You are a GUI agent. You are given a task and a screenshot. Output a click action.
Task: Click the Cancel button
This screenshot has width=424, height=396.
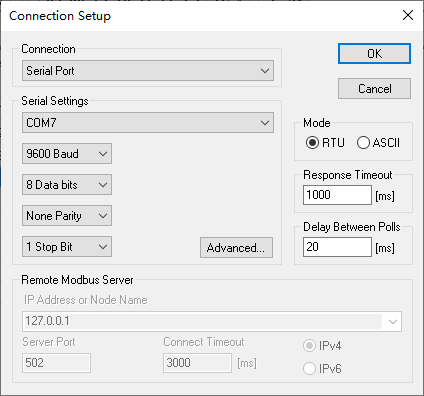click(x=374, y=89)
